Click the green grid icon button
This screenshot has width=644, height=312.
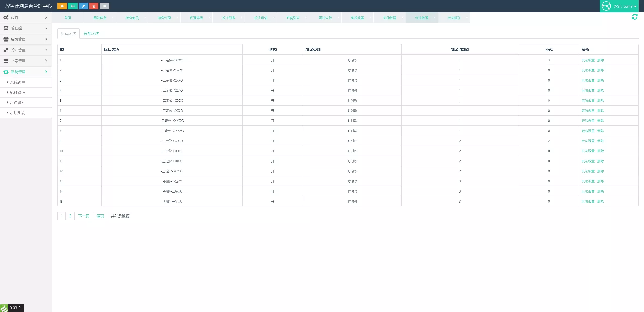tap(73, 6)
